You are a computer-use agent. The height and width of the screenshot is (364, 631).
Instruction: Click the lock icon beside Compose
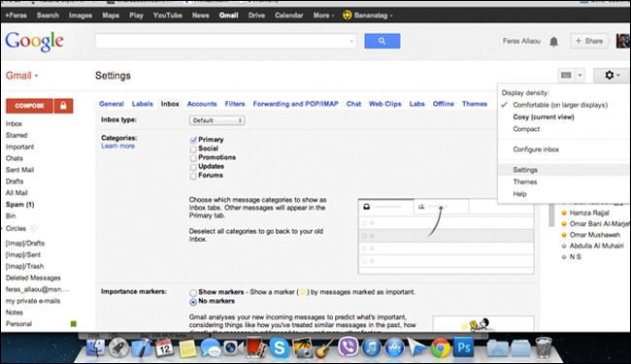tap(63, 106)
